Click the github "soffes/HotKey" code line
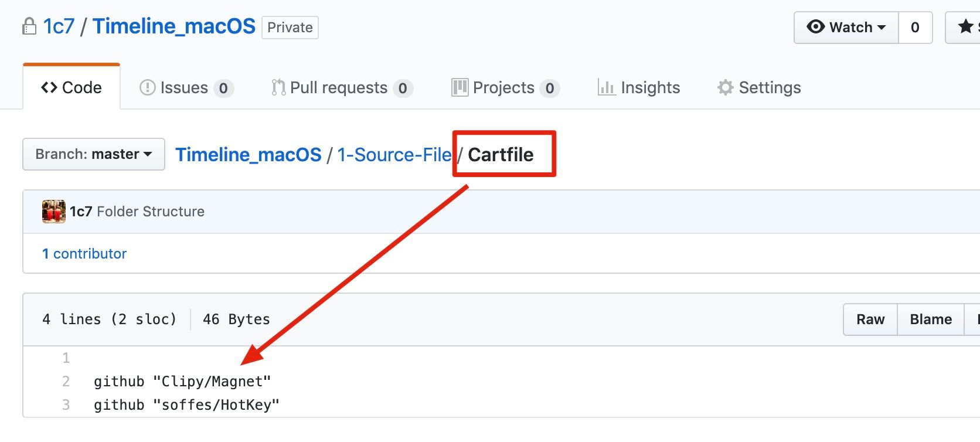The image size is (980, 442). pyautogui.click(x=186, y=405)
